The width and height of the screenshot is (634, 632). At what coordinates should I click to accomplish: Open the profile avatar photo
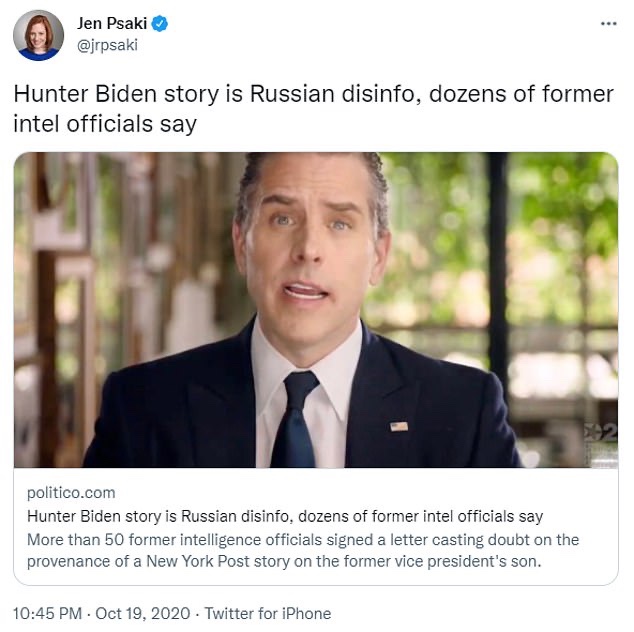pos(39,36)
